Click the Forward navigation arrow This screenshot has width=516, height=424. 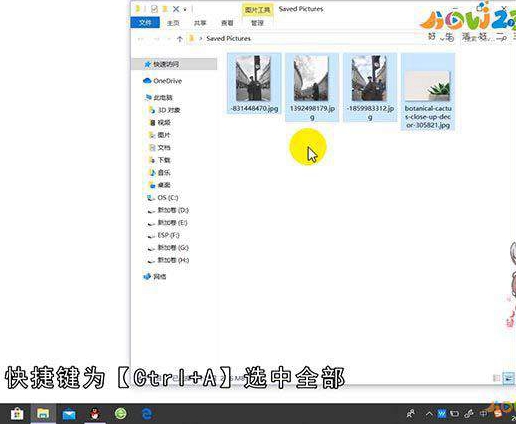click(x=156, y=39)
